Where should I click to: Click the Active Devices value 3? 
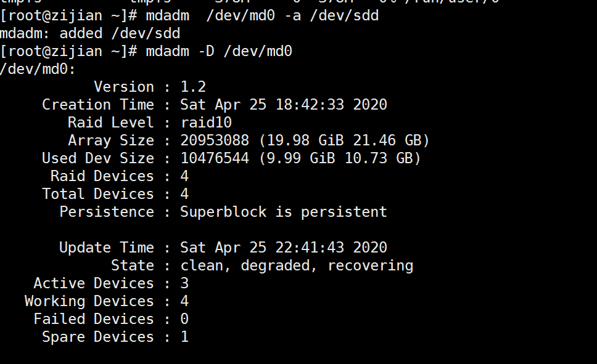184,283
